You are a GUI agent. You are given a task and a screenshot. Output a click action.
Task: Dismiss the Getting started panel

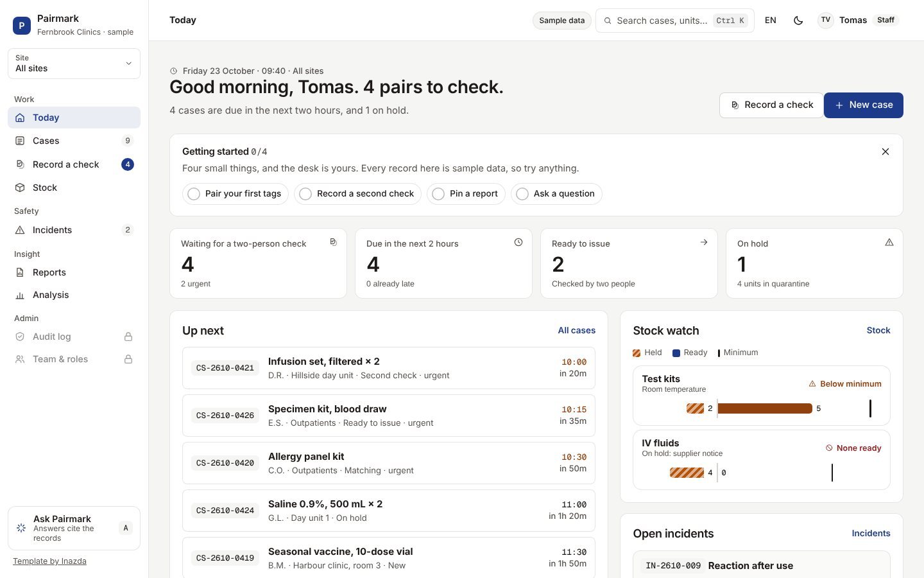click(x=886, y=152)
